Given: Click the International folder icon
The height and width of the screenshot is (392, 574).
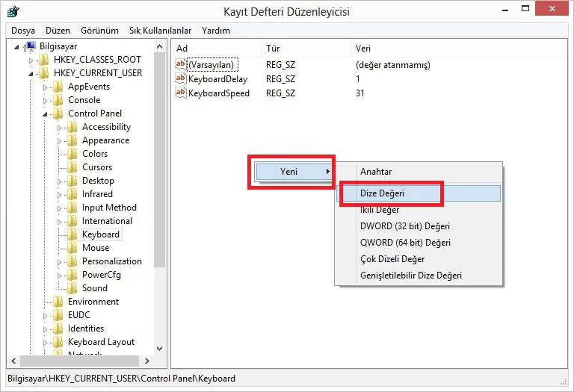Looking at the screenshot, I should (72, 221).
